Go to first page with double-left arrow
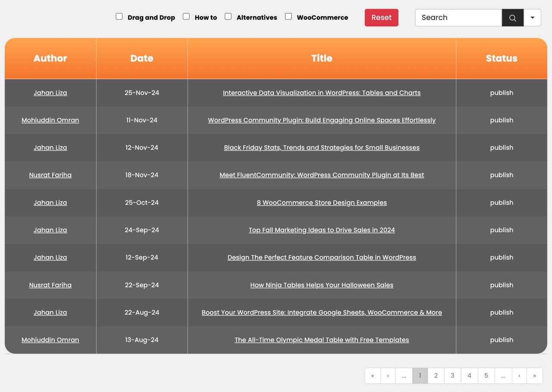This screenshot has width=552, height=392. [373, 376]
